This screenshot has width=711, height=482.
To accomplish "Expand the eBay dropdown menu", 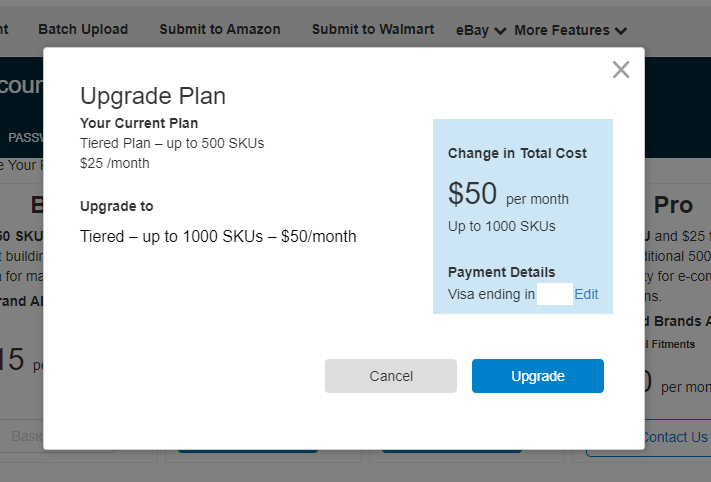I will click(481, 30).
